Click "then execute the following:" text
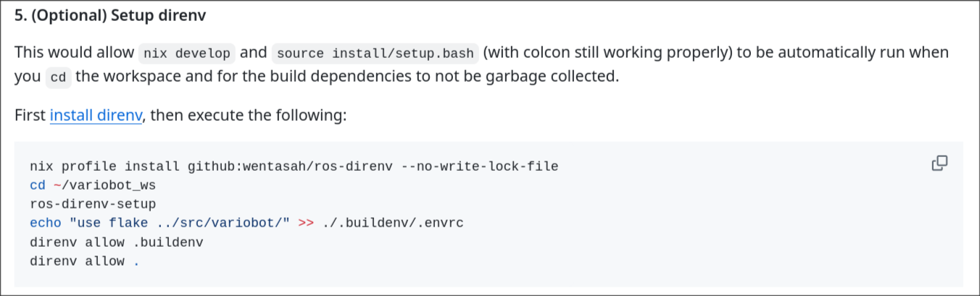 pyautogui.click(x=249, y=115)
